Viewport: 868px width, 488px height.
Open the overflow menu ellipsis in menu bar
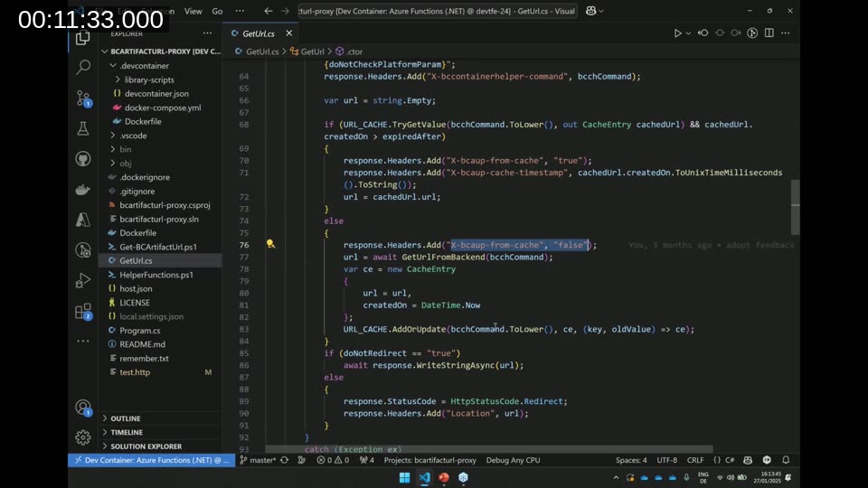240,11
